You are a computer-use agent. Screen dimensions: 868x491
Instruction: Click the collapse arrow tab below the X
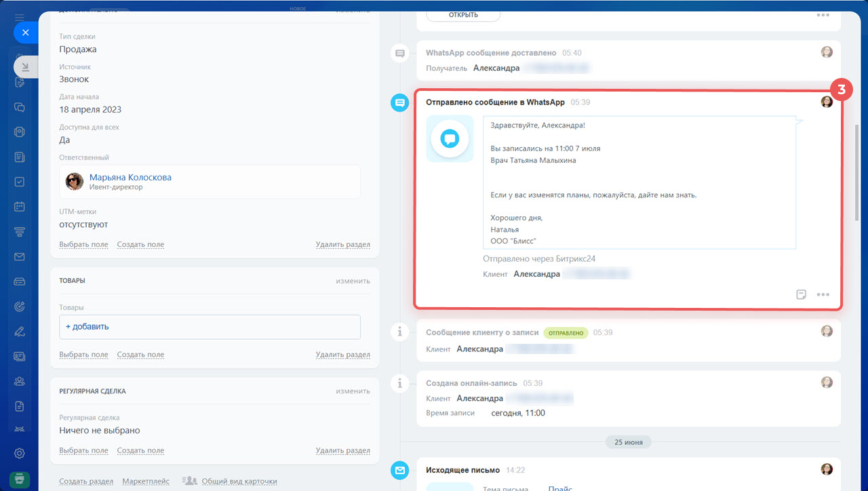pyautogui.click(x=26, y=66)
